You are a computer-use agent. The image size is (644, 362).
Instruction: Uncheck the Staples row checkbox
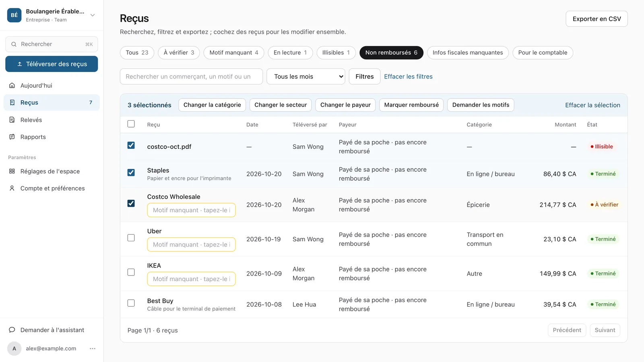pyautogui.click(x=131, y=173)
